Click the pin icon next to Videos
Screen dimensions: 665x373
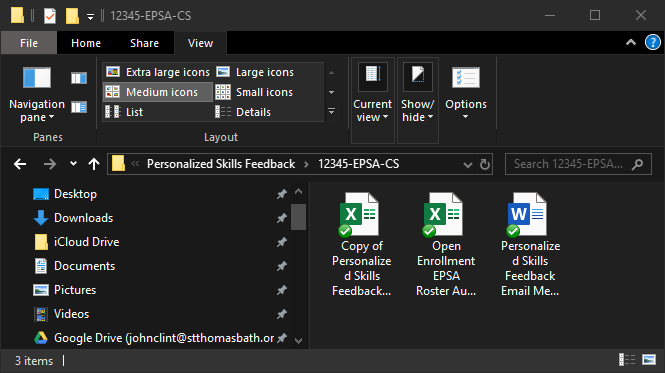[282, 314]
